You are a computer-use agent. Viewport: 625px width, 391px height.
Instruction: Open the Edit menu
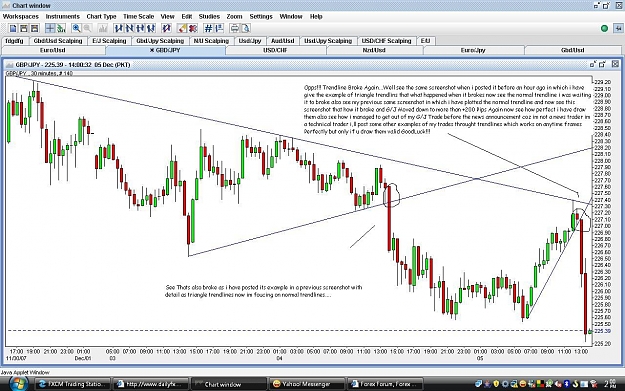187,16
